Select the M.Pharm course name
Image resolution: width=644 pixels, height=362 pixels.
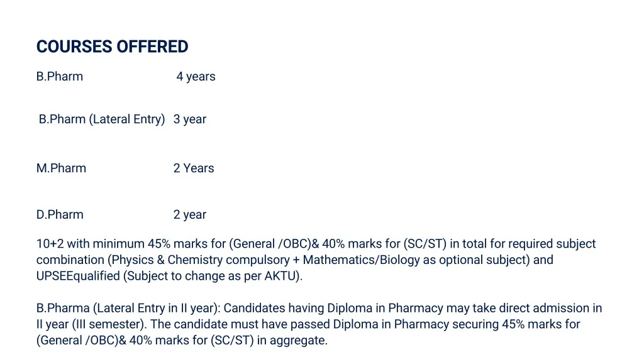tap(62, 168)
